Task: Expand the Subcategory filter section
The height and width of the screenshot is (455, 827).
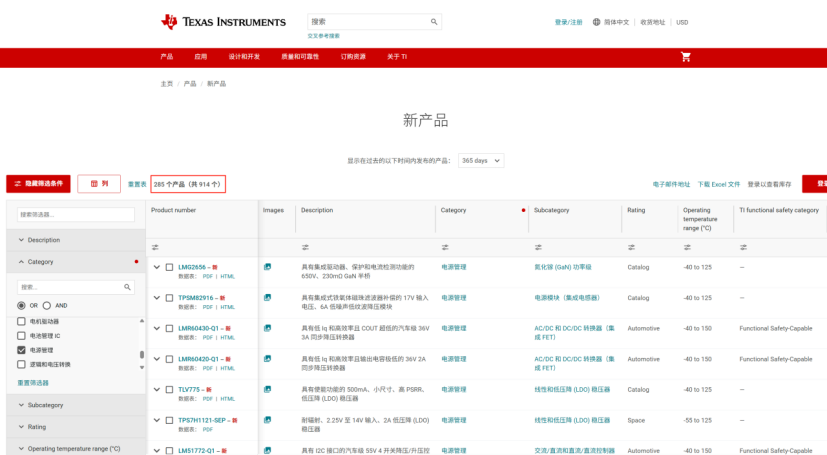Action: [x=76, y=405]
